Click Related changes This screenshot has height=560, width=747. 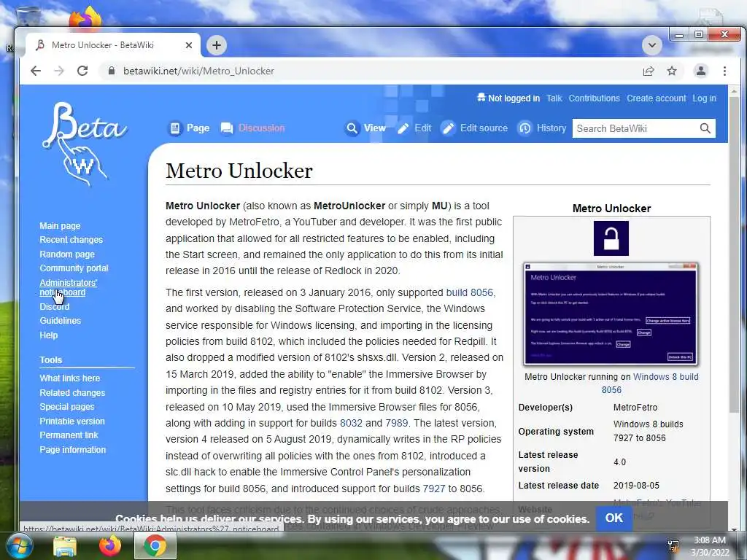click(x=72, y=393)
